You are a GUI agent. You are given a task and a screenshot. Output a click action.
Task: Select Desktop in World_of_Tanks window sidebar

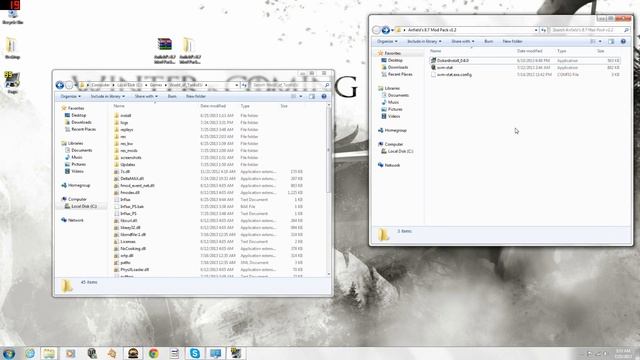click(x=78, y=115)
